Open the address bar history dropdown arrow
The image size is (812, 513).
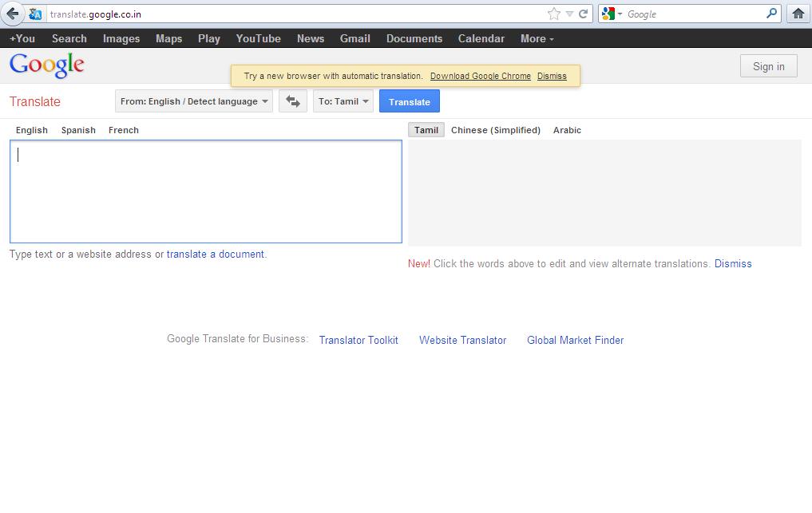(x=569, y=14)
